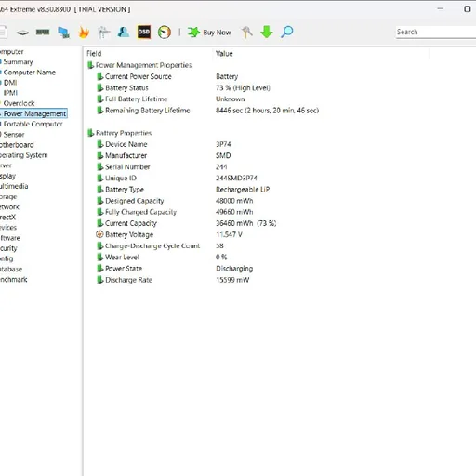Click the Value column header
The height and width of the screenshot is (476, 476).
(x=224, y=54)
